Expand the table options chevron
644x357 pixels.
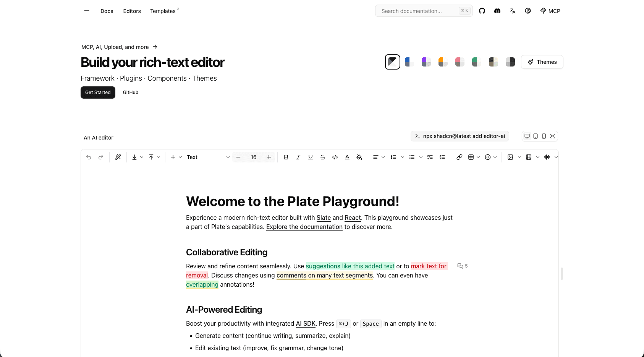coord(478,157)
